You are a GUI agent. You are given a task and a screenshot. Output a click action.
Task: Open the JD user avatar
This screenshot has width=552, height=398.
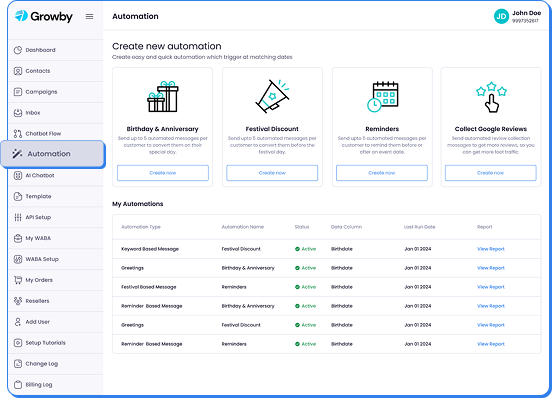501,17
